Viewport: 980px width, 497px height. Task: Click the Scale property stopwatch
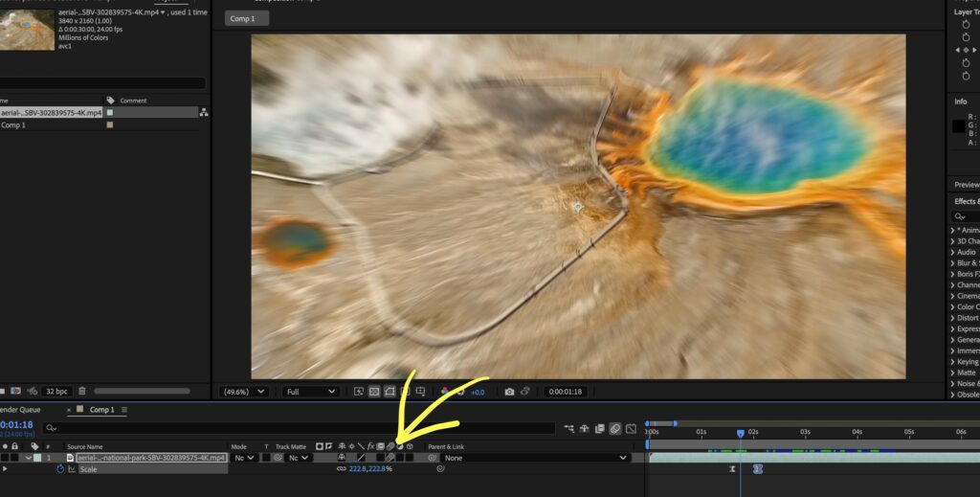tap(60, 469)
